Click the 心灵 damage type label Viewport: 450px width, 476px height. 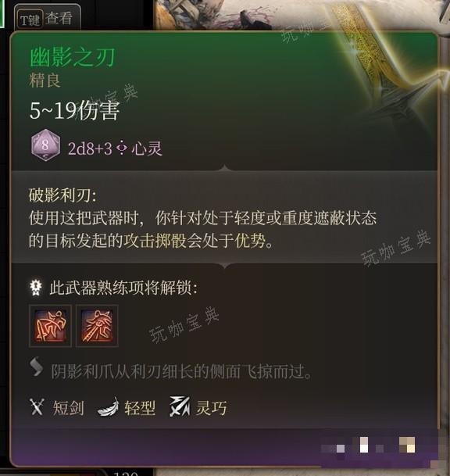147,149
